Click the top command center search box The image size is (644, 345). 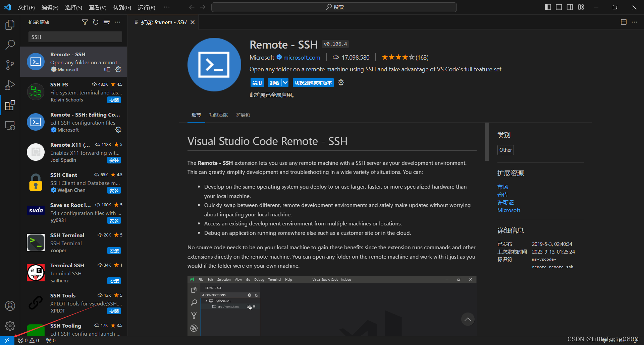click(334, 7)
